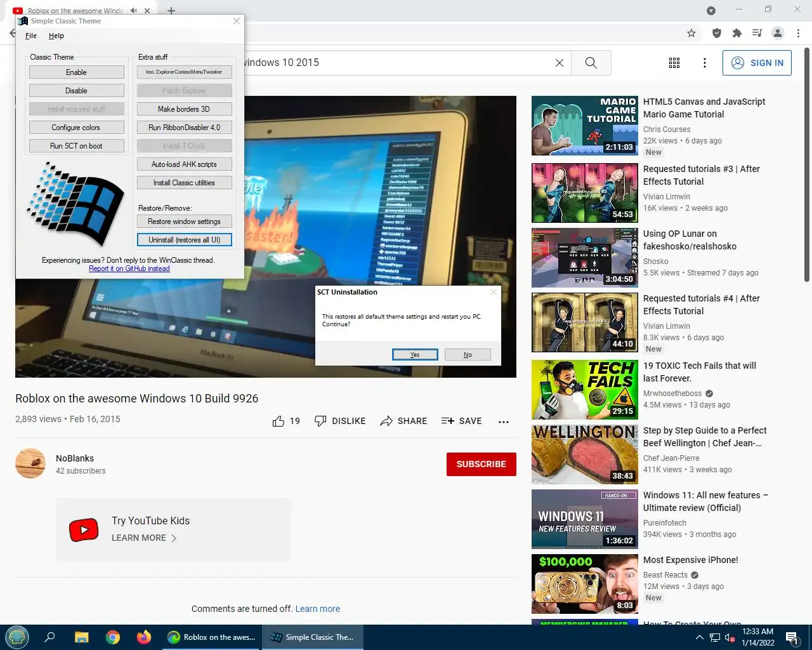Click the YouTube page scrollbar
This screenshot has width=812, height=650.
point(807,164)
